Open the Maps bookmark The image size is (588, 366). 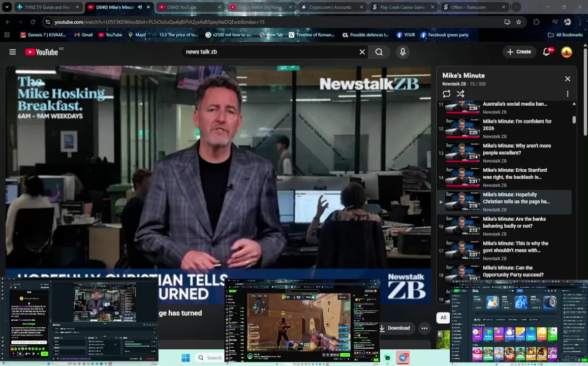point(137,35)
